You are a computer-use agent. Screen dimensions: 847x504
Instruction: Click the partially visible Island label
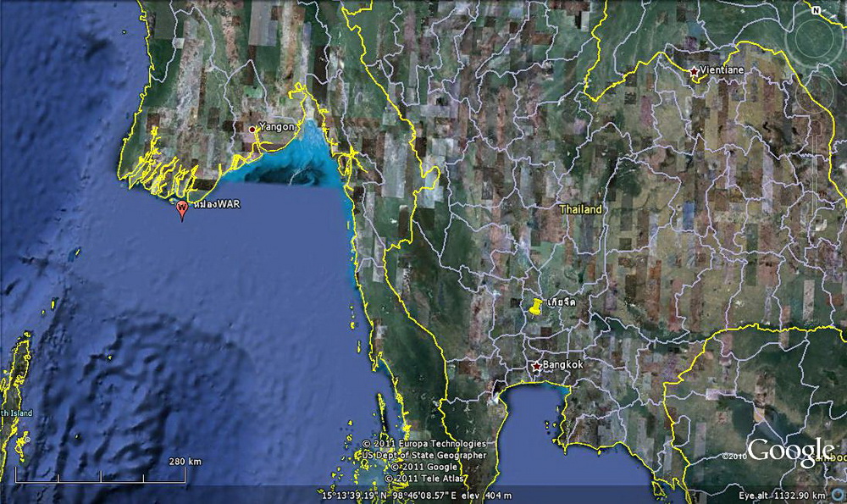pos(15,413)
